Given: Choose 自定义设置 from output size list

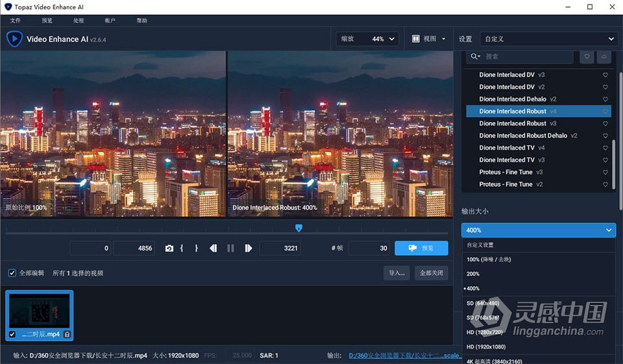Looking at the screenshot, I should tap(539, 245).
